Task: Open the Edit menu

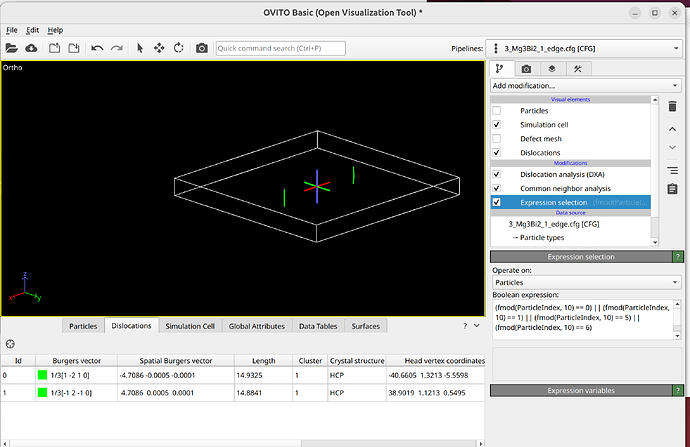Action: coord(33,31)
